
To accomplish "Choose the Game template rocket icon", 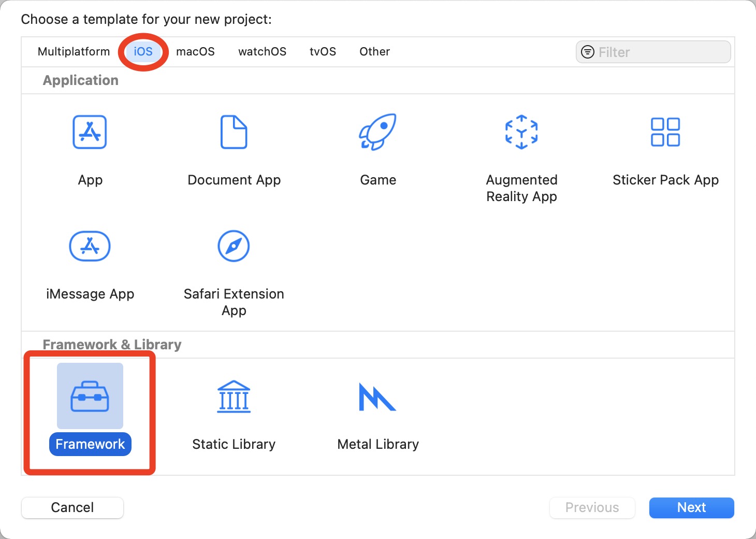I will [x=377, y=132].
